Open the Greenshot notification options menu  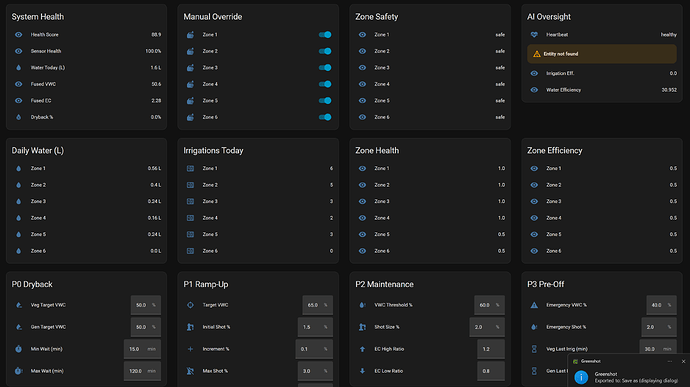(x=670, y=361)
